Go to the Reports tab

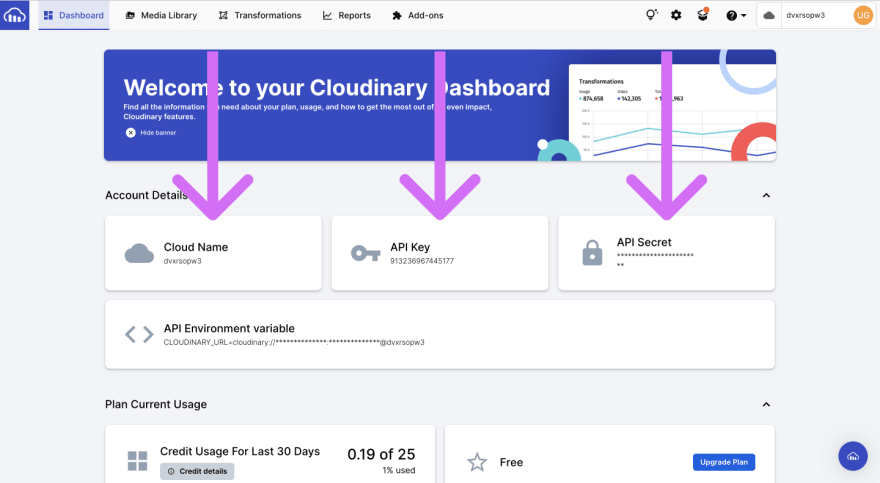pyautogui.click(x=346, y=15)
